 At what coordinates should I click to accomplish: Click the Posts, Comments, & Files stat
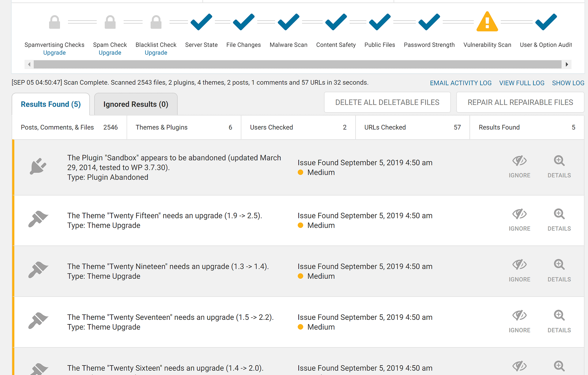click(69, 127)
